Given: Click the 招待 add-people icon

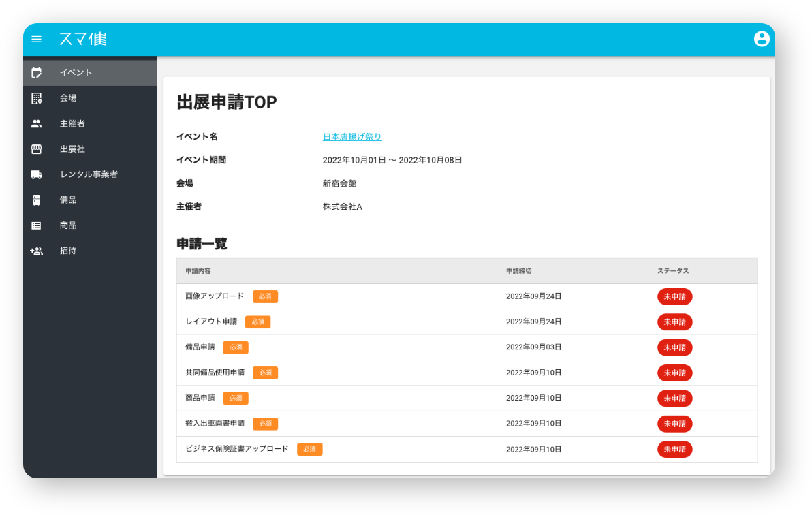Looking at the screenshot, I should click(x=37, y=251).
